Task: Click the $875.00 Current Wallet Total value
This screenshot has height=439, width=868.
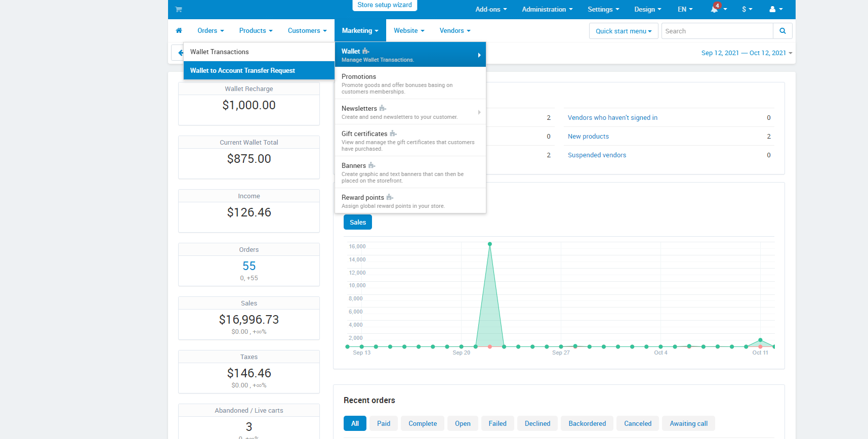Action: [249, 159]
